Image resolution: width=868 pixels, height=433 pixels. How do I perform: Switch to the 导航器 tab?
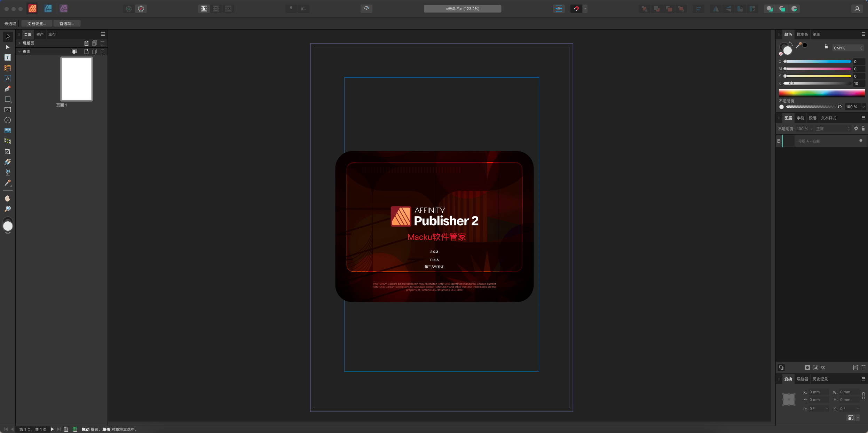pos(802,379)
